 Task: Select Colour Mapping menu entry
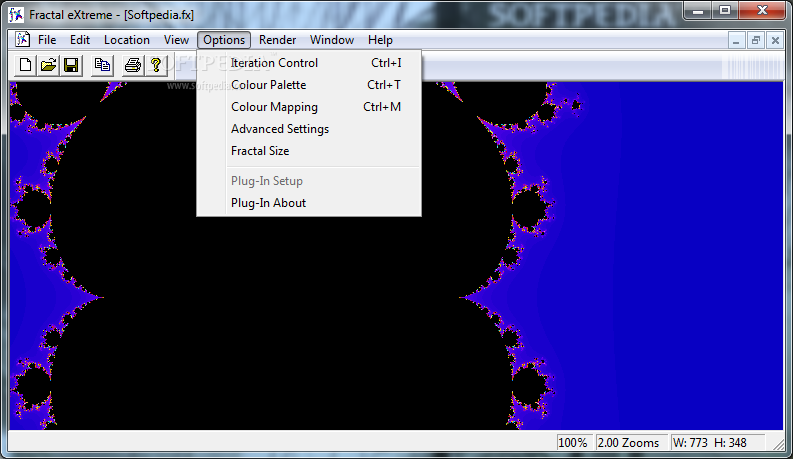pos(309,107)
